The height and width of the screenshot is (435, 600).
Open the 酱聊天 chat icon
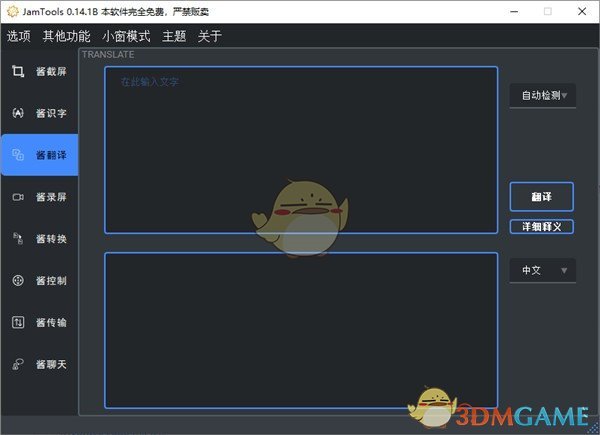coord(18,364)
